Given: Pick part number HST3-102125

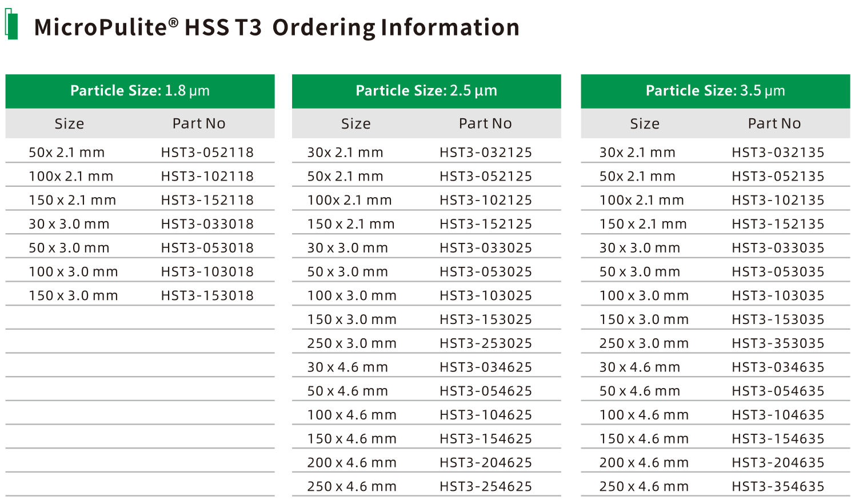Looking at the screenshot, I should click(486, 201).
